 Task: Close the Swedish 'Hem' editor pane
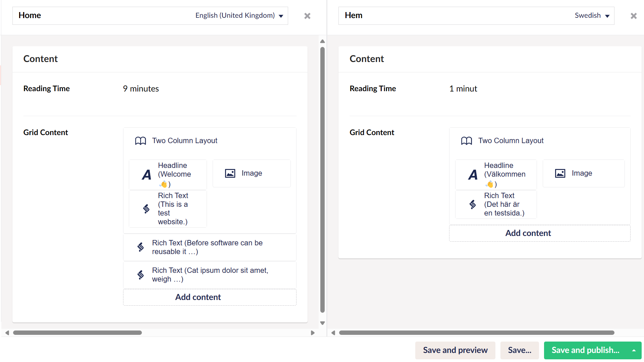click(x=633, y=16)
